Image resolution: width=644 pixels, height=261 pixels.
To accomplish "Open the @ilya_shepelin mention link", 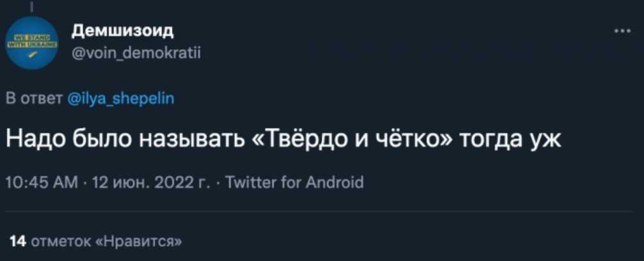I will tap(120, 99).
